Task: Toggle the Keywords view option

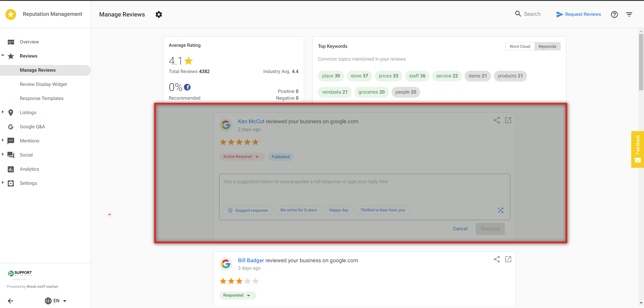Action: click(547, 46)
